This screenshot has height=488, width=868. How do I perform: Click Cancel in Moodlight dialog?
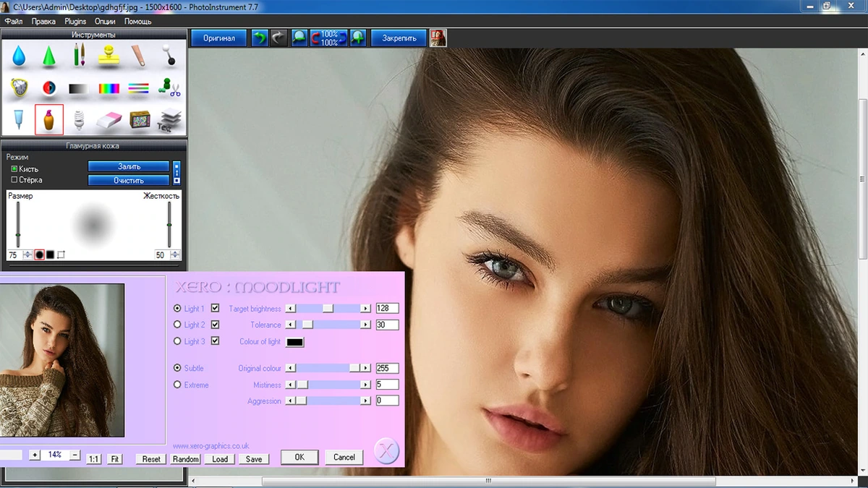click(x=344, y=457)
